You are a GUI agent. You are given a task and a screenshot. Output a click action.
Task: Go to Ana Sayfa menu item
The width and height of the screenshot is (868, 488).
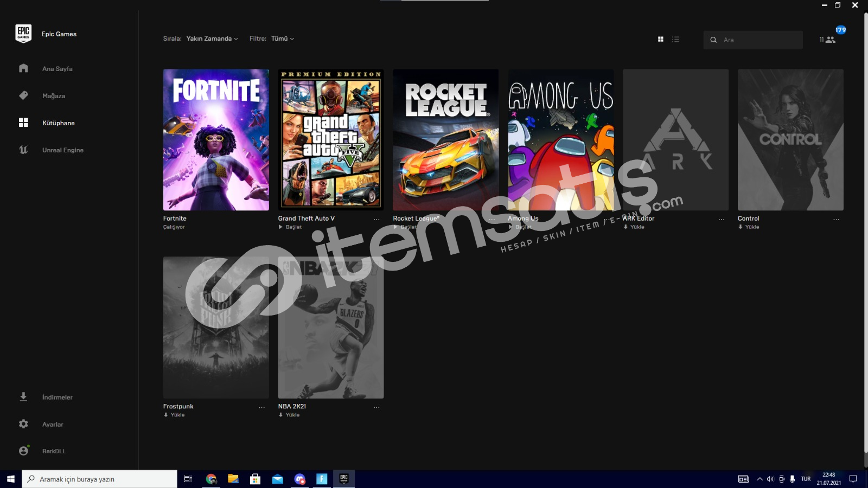[58, 69]
